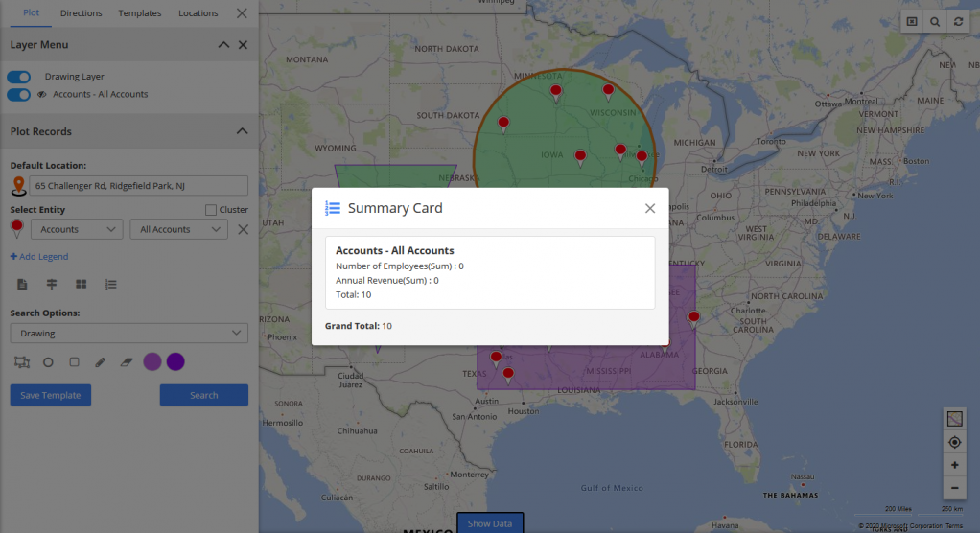
Task: Select the circle drawing tool
Action: 48,362
